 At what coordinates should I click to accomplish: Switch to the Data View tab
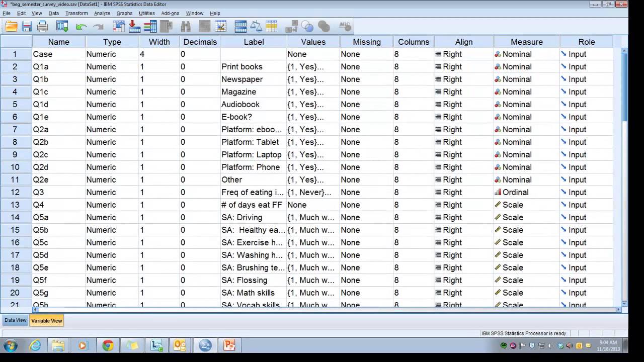coord(15,320)
